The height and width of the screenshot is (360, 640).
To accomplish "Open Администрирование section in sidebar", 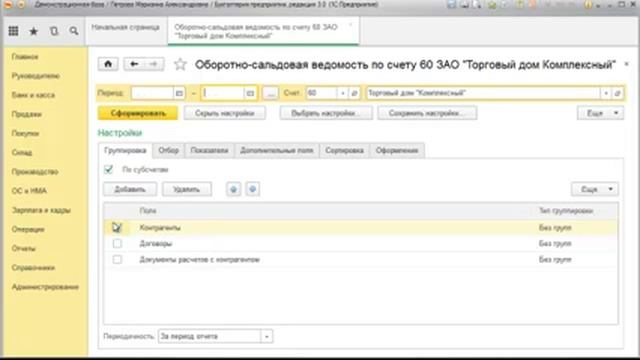I will coord(45,287).
